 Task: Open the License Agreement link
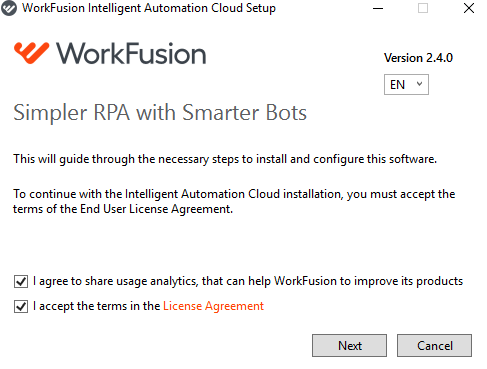tap(213, 306)
